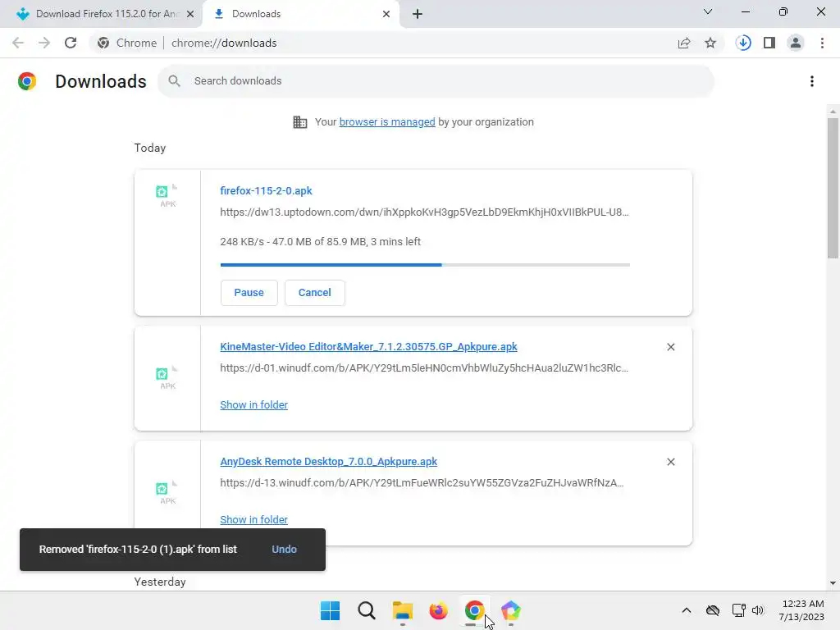Click the page vertical scrollbar thumb

pos(832,188)
